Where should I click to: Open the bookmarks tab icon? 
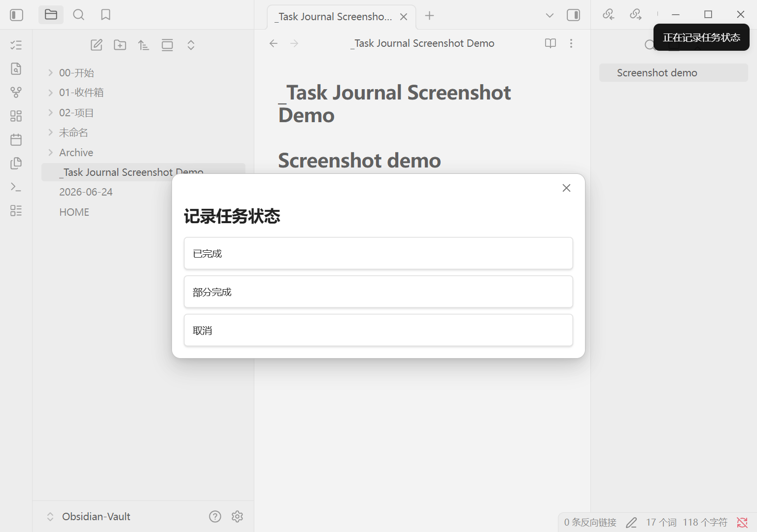click(x=105, y=15)
